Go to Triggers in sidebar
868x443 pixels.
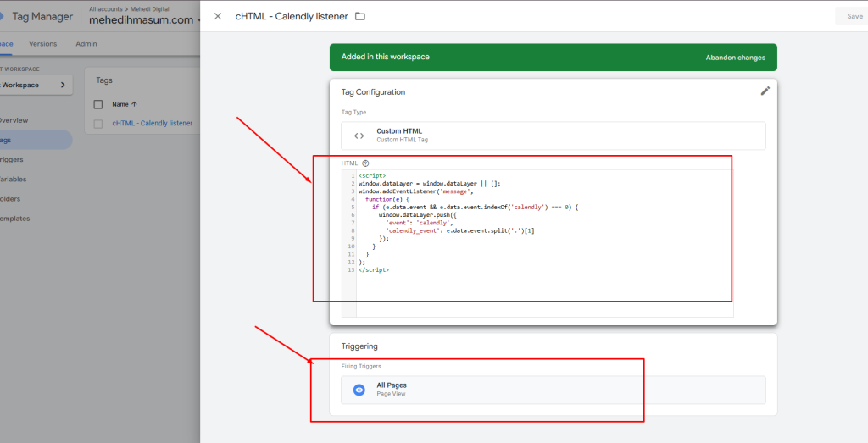tap(12, 160)
